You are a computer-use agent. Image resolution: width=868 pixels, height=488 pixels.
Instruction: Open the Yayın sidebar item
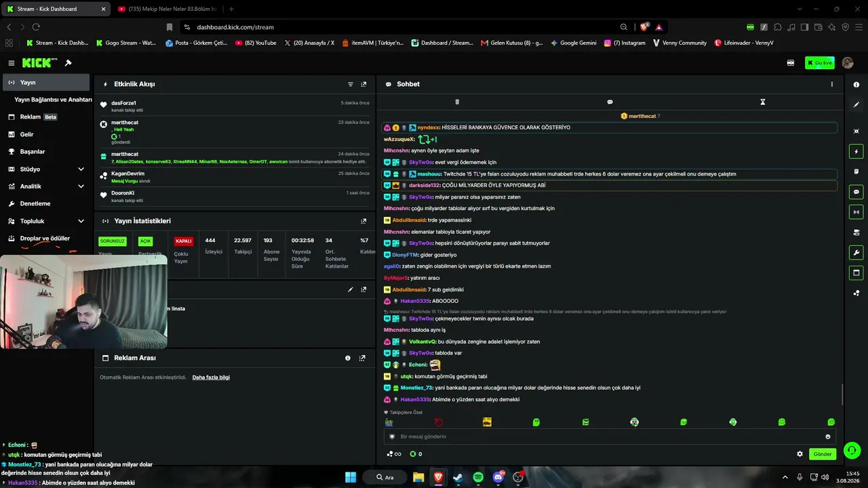[x=45, y=82]
